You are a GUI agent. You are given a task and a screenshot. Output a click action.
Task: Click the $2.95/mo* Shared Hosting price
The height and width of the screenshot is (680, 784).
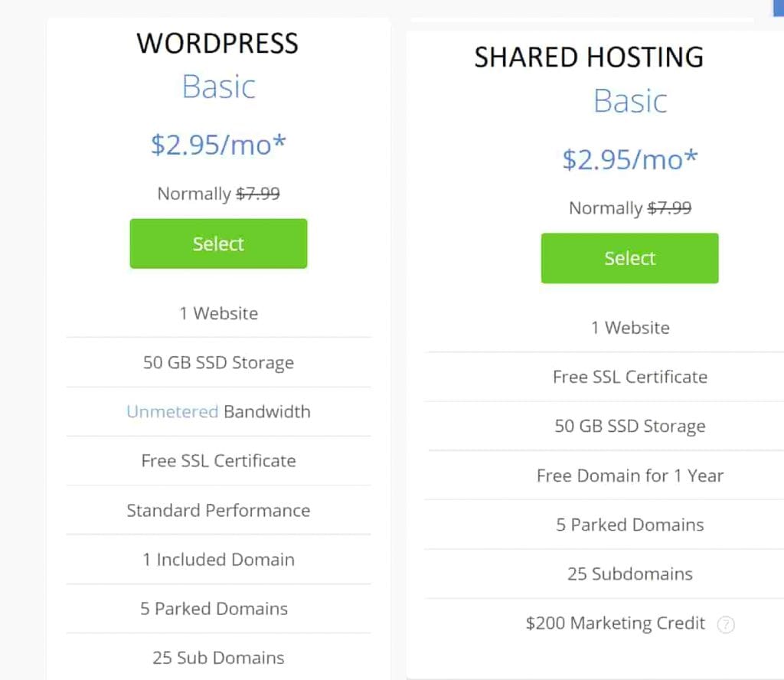pyautogui.click(x=629, y=159)
